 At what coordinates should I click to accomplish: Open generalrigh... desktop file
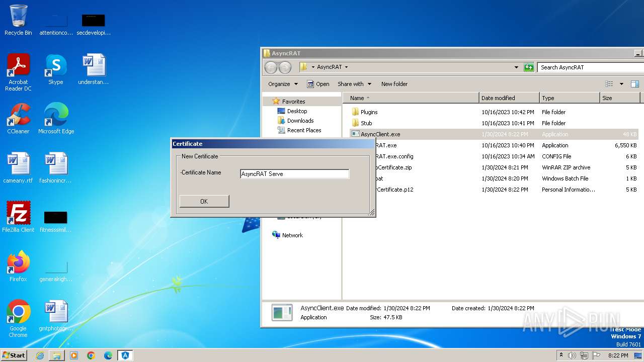56,271
